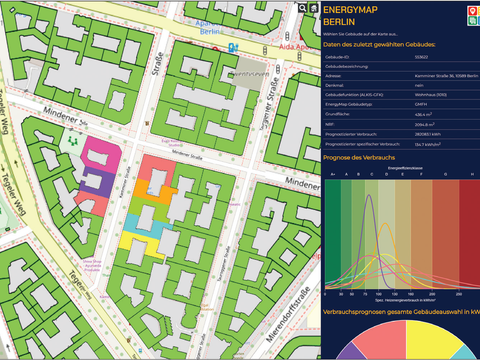Viewport: 480px width, 360px height.
Task: Click the EnergyMap Gebäudetyp value GMFH
Action: point(421,104)
